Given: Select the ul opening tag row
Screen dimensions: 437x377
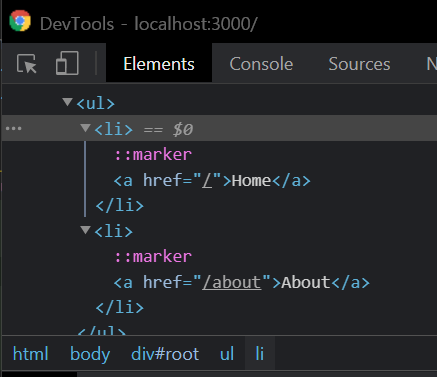Looking at the screenshot, I should click(x=219, y=103).
